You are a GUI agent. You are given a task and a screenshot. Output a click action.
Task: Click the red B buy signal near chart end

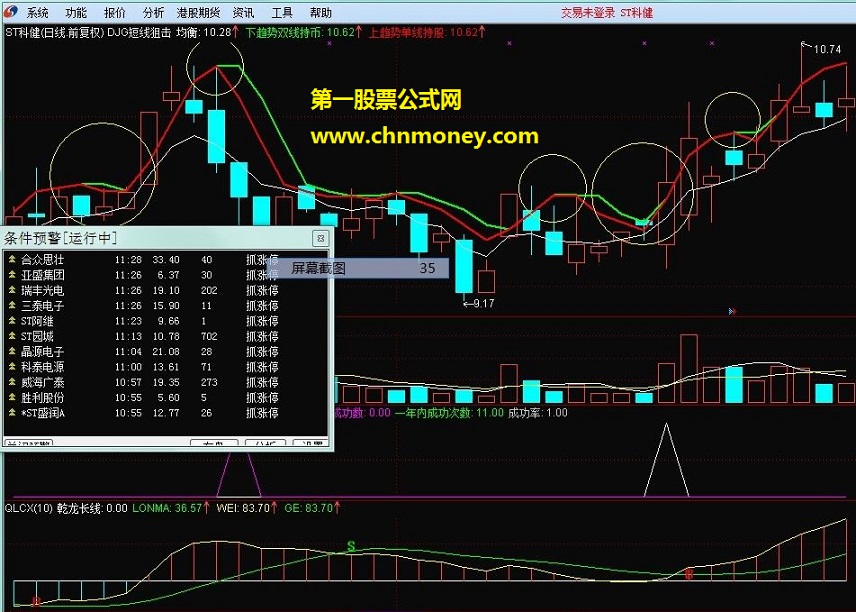coord(689,574)
